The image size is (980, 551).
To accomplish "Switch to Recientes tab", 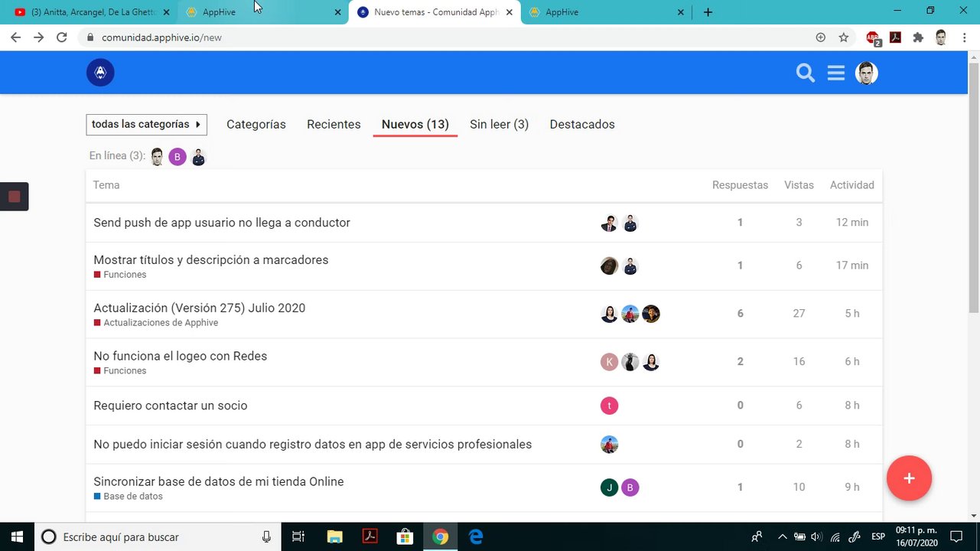I will [x=334, y=124].
